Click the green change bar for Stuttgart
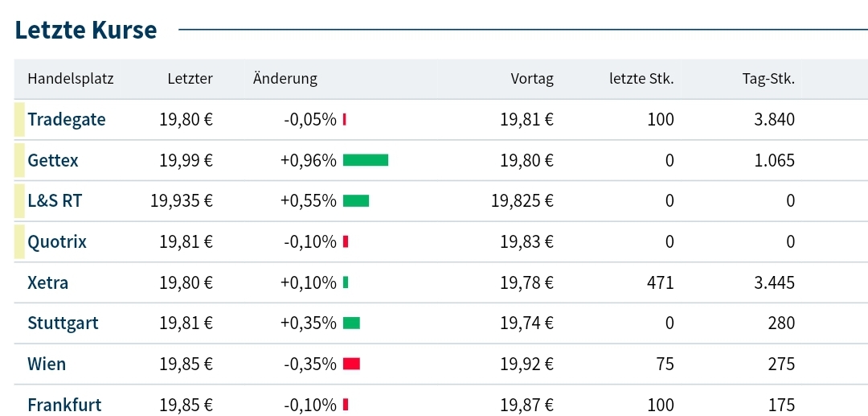Viewport: 868px width, 416px height. click(x=351, y=323)
